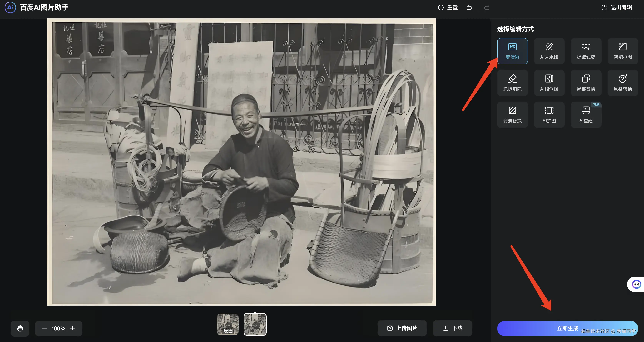Choose the AI相似图 similar image tool
This screenshot has width=644, height=342.
(x=549, y=83)
